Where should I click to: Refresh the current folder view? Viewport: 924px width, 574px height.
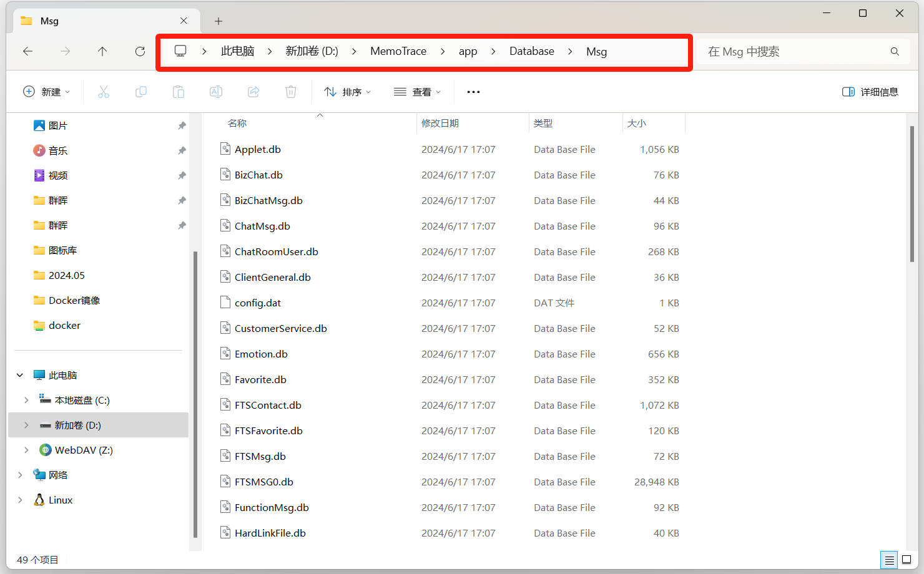[x=140, y=52]
